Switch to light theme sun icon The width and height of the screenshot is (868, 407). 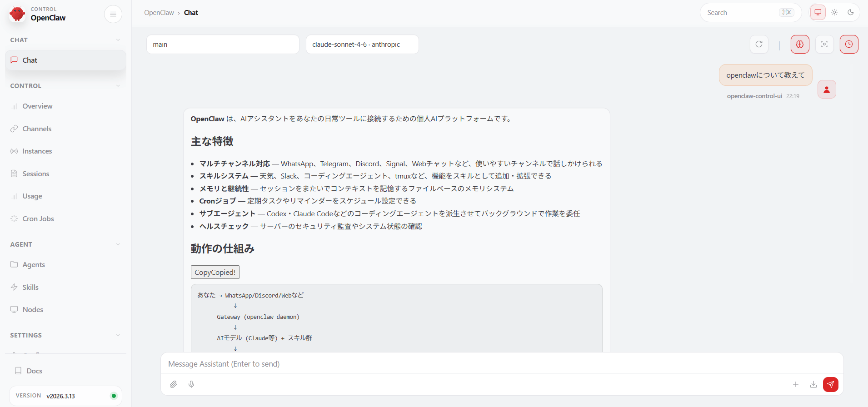pos(834,13)
